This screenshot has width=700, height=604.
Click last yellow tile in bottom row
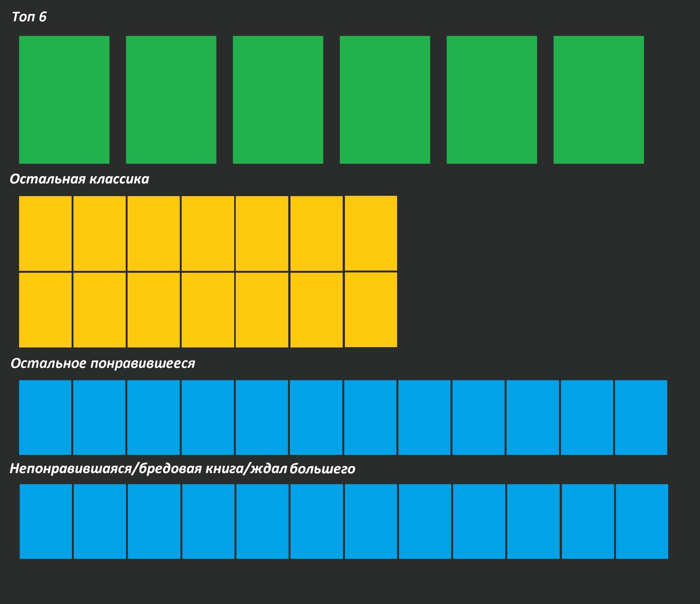371,310
